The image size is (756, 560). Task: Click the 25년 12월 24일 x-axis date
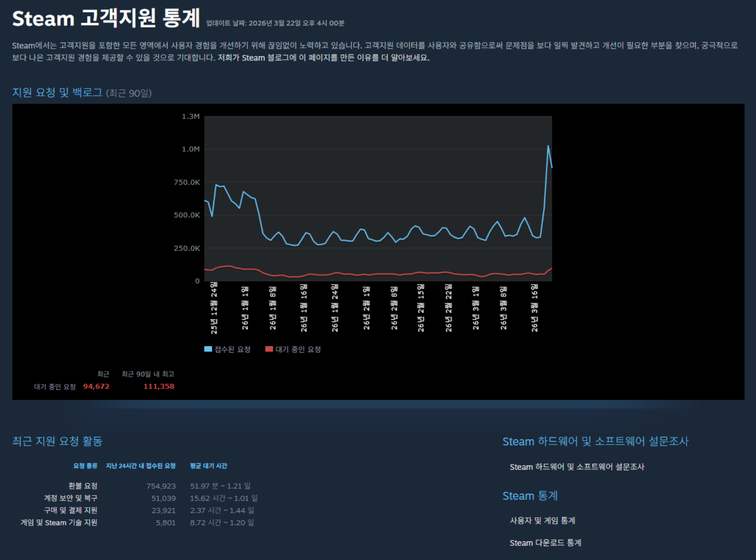[x=214, y=308]
